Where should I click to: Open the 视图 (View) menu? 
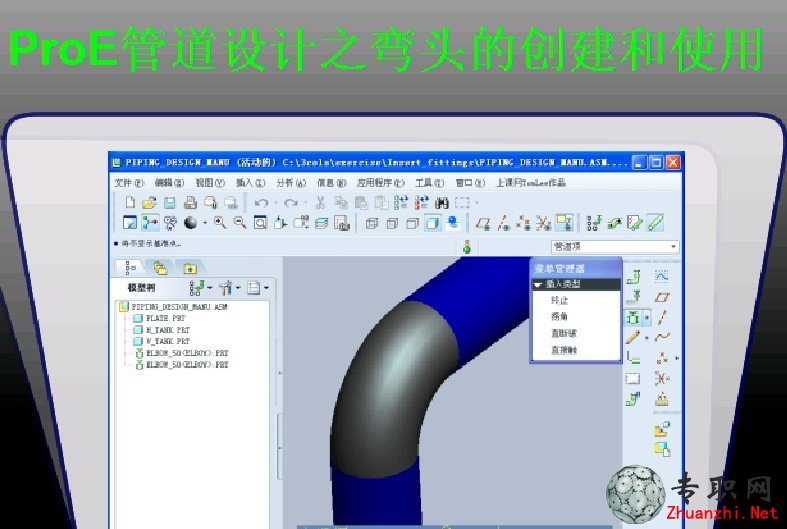(210, 183)
